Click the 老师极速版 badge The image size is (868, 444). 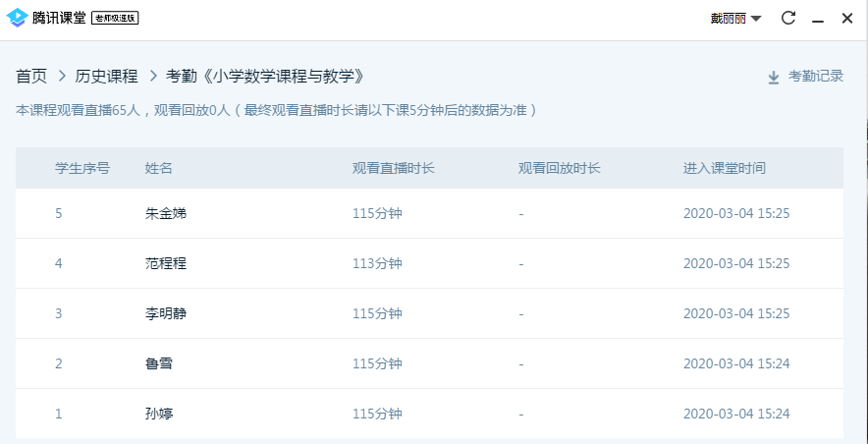pyautogui.click(x=114, y=19)
